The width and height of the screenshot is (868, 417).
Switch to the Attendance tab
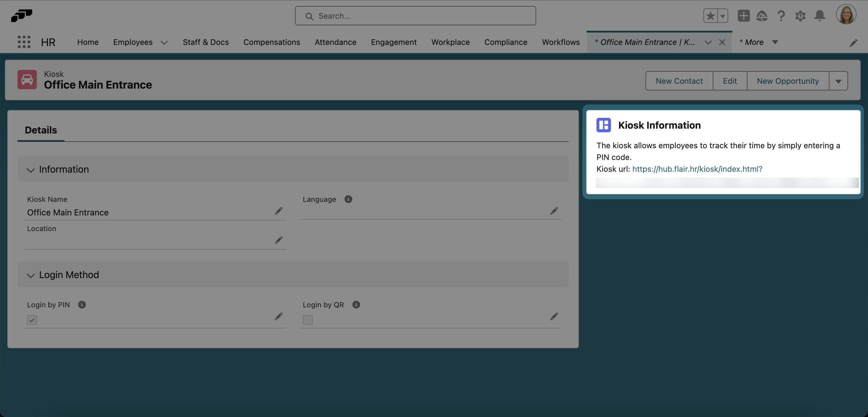335,42
